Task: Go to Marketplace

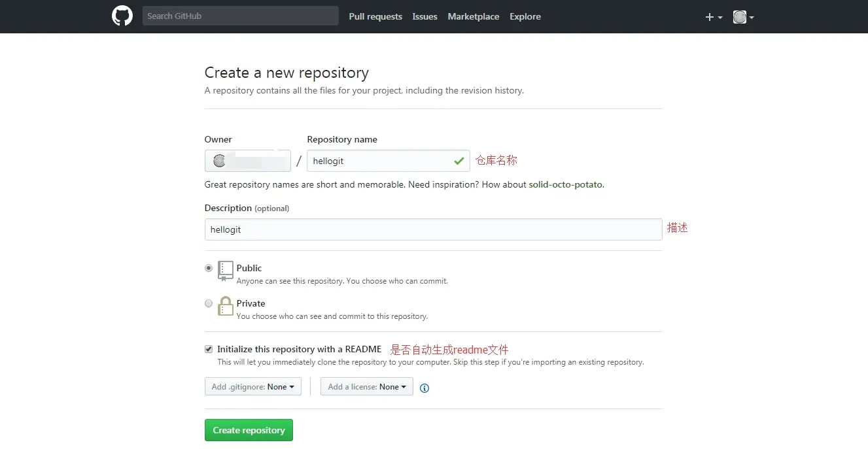Action: (474, 16)
